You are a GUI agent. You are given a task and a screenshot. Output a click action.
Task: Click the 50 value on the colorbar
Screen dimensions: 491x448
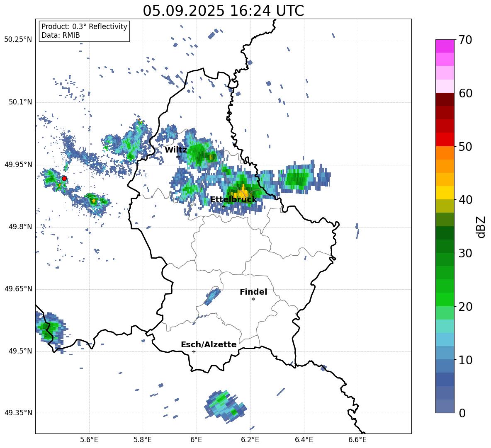(x=465, y=146)
